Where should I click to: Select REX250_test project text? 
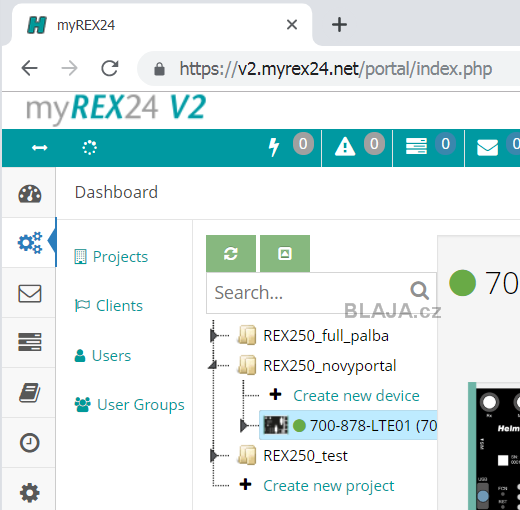tap(305, 456)
